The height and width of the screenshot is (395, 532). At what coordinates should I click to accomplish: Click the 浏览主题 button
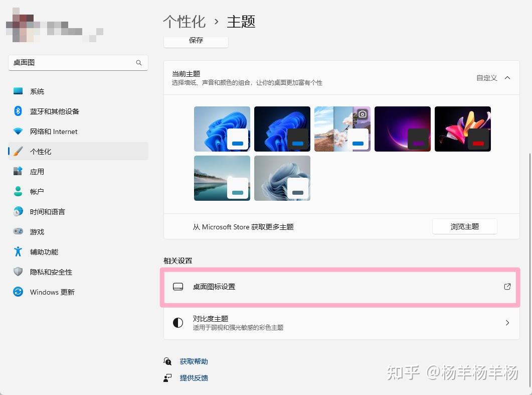[x=464, y=226]
